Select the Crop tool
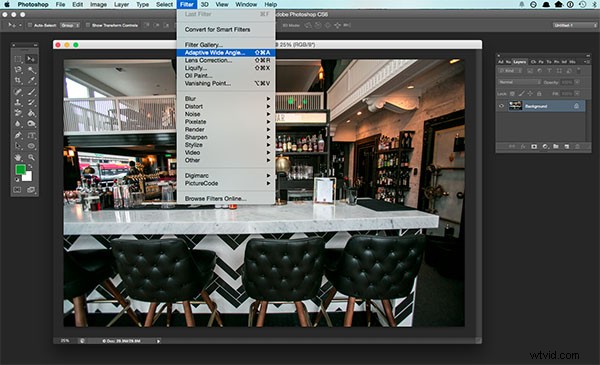Viewport: 600px width, 365px height. [18, 80]
